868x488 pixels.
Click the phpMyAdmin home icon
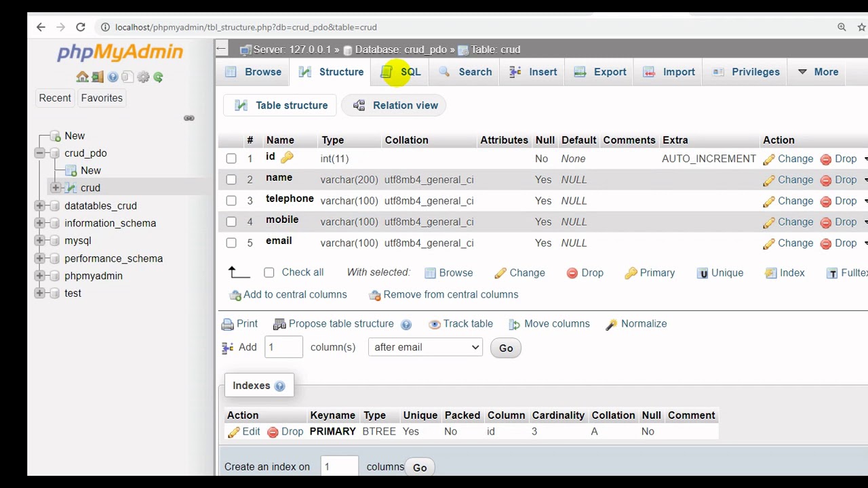pos(82,77)
